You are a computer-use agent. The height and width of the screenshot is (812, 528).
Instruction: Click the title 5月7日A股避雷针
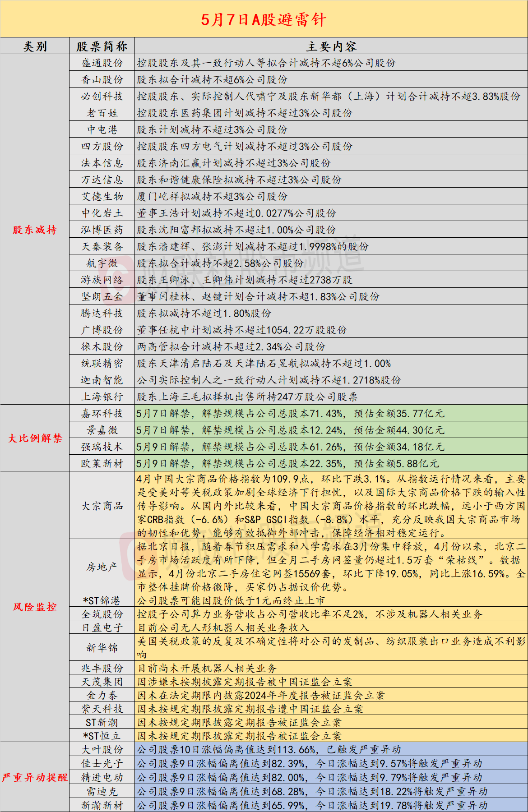click(264, 20)
